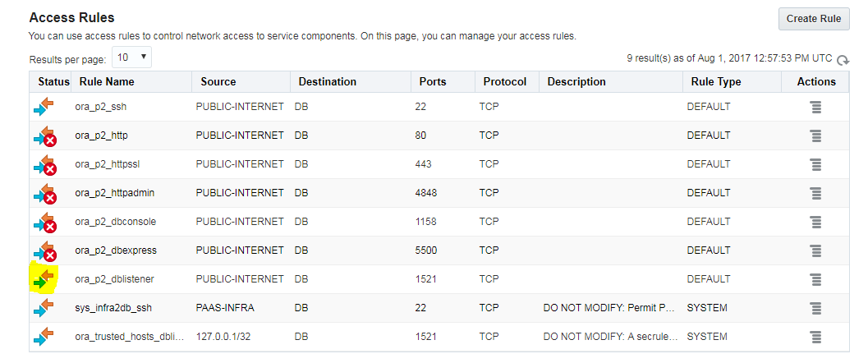
Task: Click enabled status icon for ora_p2_ssh
Action: click(44, 107)
